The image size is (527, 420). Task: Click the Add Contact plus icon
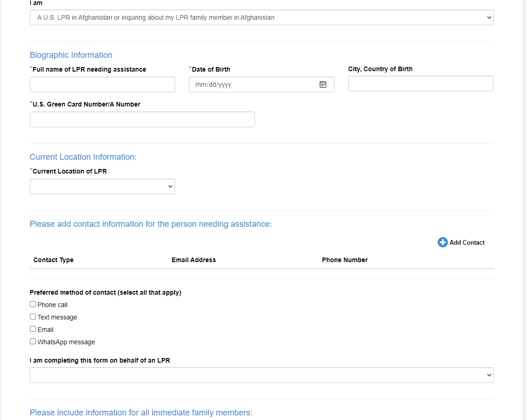tap(442, 242)
